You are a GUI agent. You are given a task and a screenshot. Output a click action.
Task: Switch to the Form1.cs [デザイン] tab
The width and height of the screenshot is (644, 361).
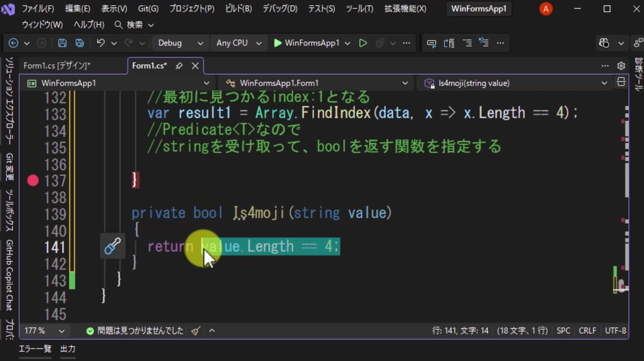pos(57,66)
